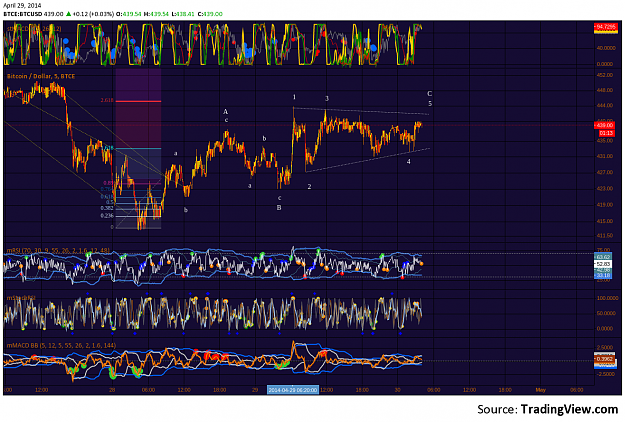The image size is (625, 422).
Task: Click the '28' date label on time axis
Action: point(112,390)
